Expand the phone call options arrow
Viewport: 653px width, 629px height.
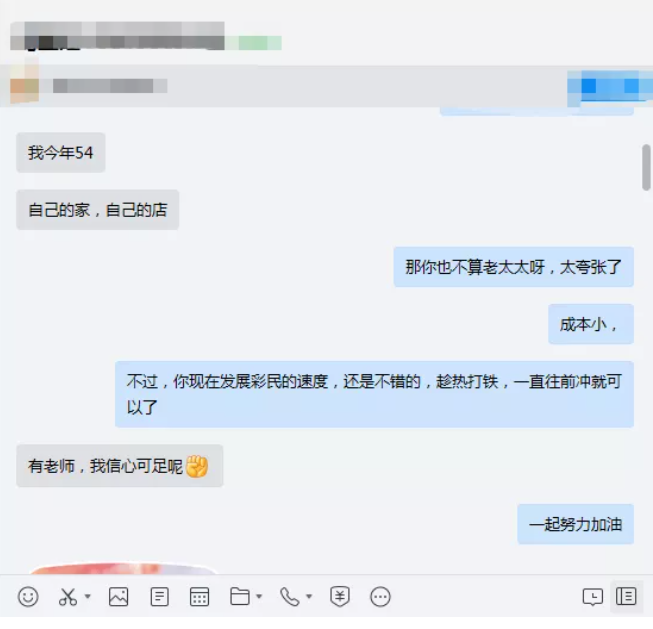(309, 596)
